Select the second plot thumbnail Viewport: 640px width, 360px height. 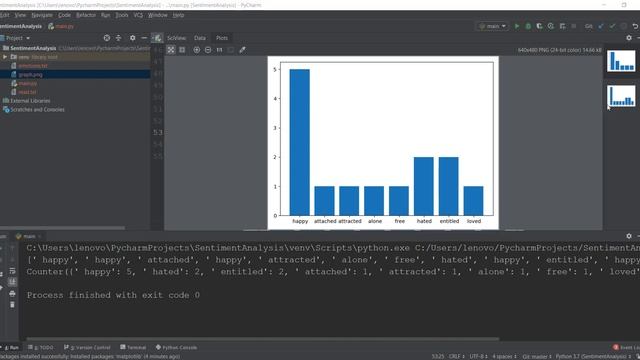pyautogui.click(x=621, y=96)
